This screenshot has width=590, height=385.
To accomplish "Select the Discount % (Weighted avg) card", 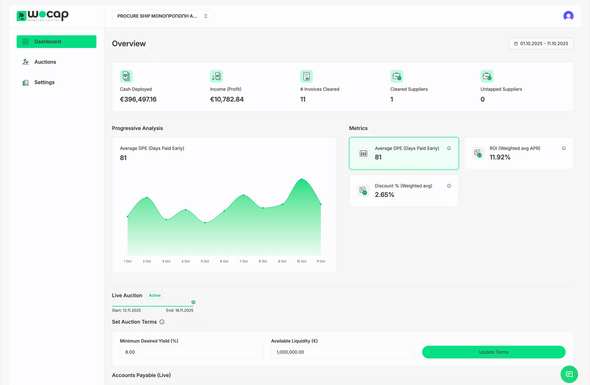I will coord(404,191).
